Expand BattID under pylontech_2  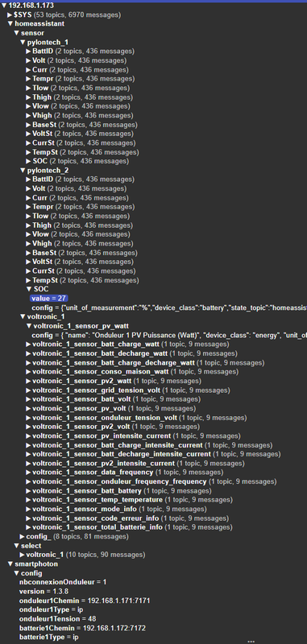point(28,179)
